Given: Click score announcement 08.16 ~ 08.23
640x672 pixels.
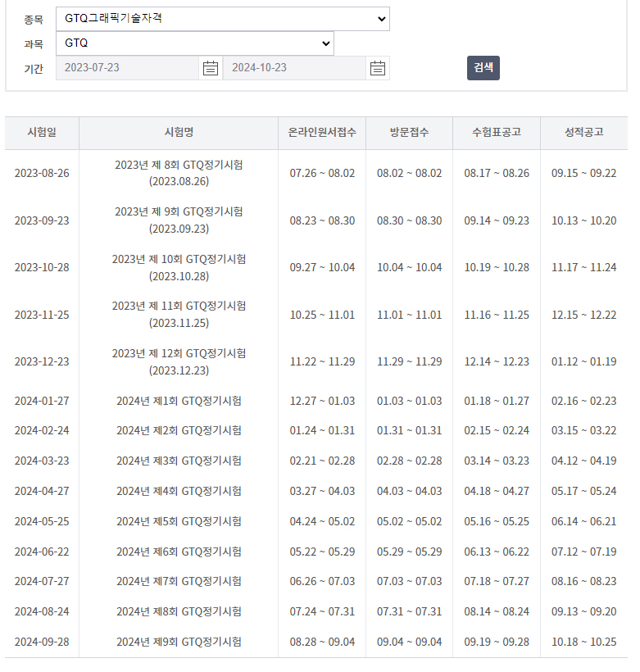Looking at the screenshot, I should point(583,582).
